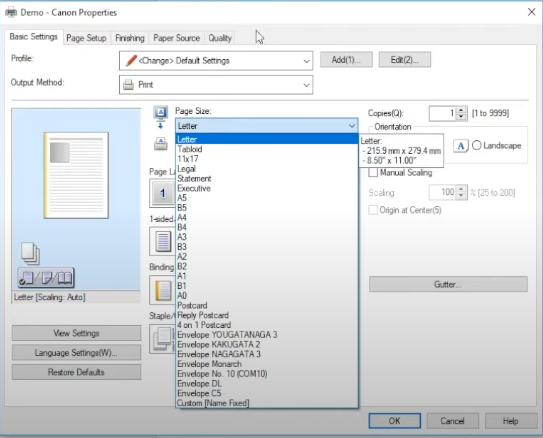Open the Finishing tab
This screenshot has width=543, height=438.
click(x=130, y=38)
